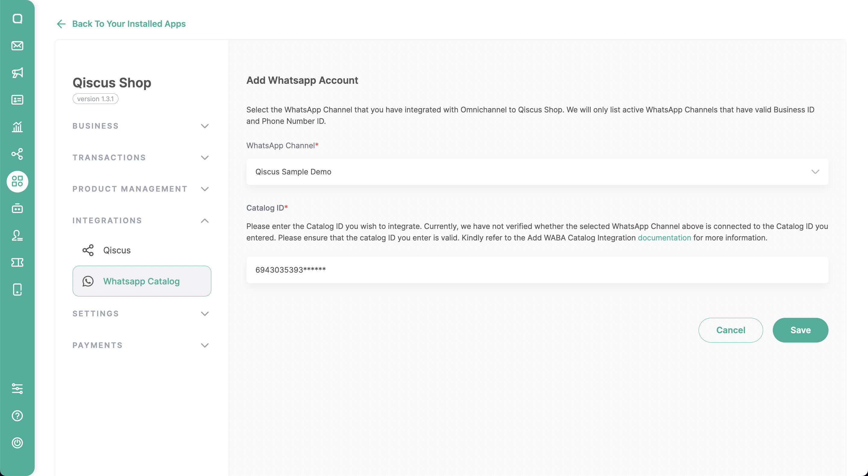
Task: Click the Save button
Action: (800, 330)
